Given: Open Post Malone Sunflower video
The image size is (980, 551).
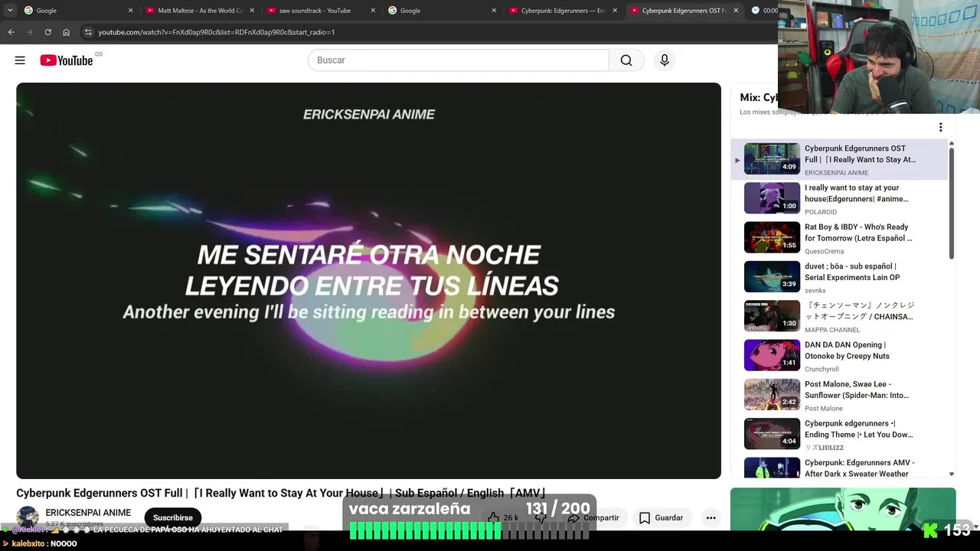Looking at the screenshot, I should (x=838, y=396).
